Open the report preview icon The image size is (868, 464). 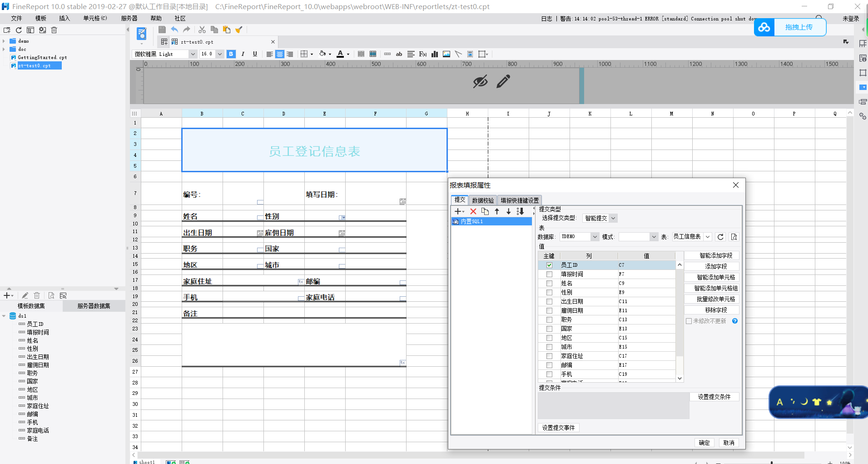click(142, 33)
